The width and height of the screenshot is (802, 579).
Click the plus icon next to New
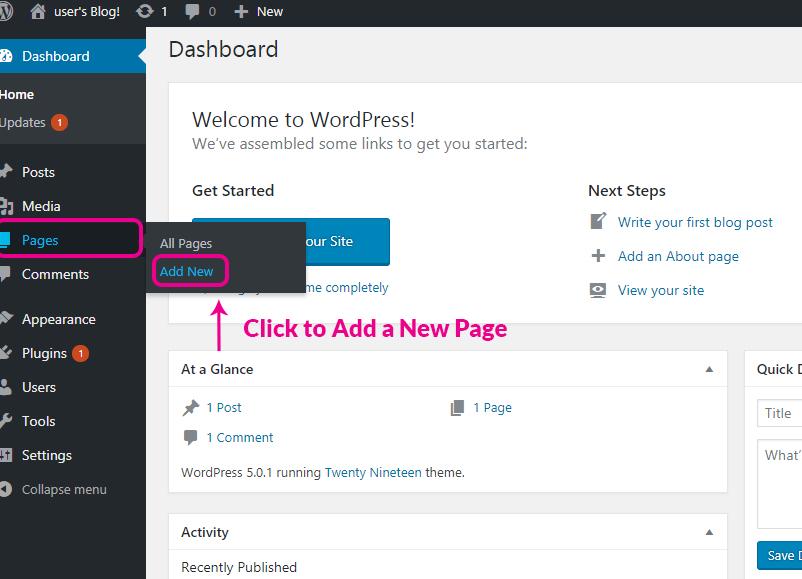click(241, 12)
